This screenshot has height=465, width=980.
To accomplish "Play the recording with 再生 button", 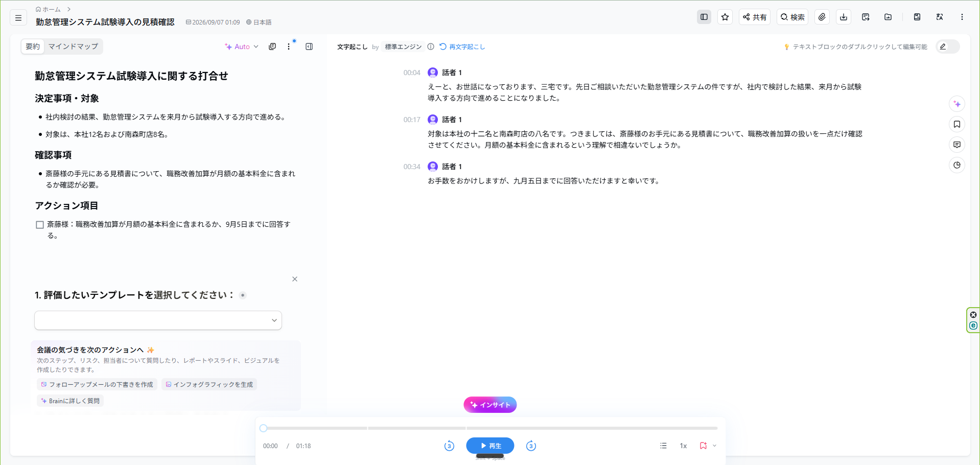I will 490,446.
